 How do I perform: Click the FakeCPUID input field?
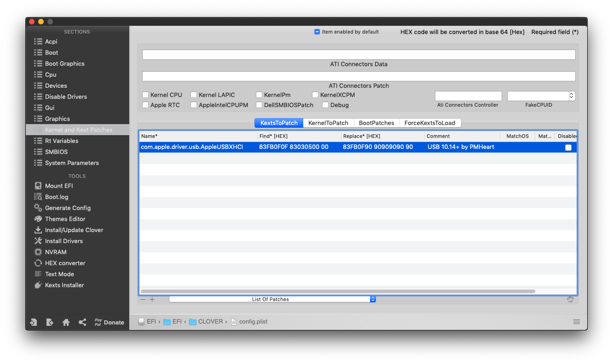click(538, 96)
